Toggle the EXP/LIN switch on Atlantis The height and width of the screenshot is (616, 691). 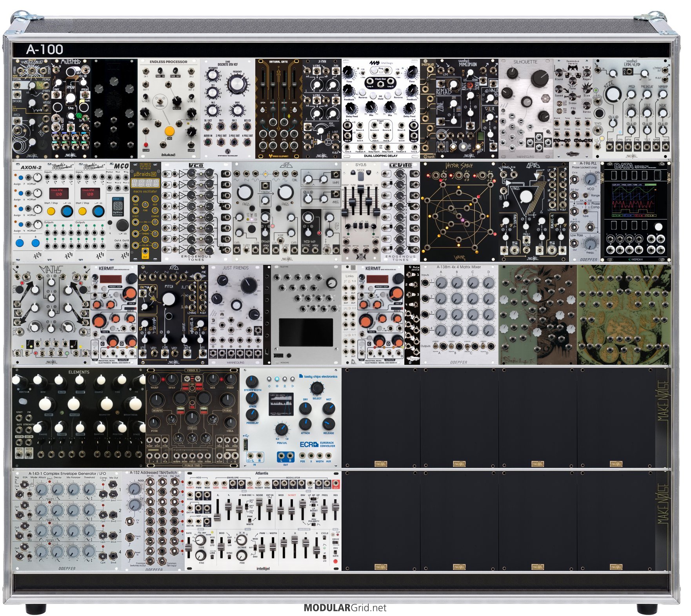229,542
